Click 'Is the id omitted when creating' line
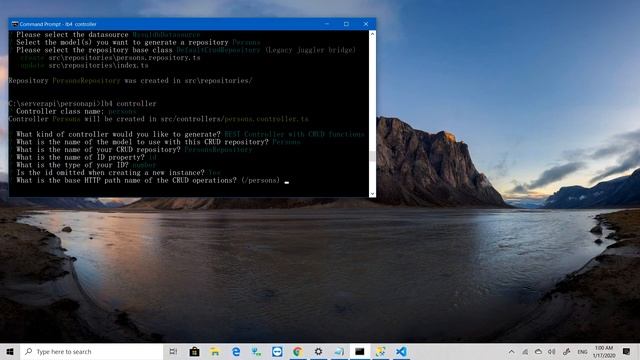The width and height of the screenshot is (640, 360). (118, 173)
